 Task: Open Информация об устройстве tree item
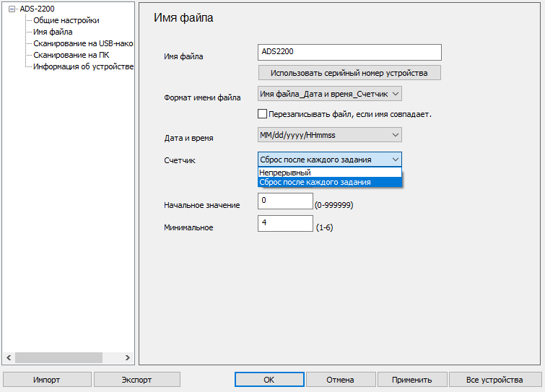click(x=83, y=66)
